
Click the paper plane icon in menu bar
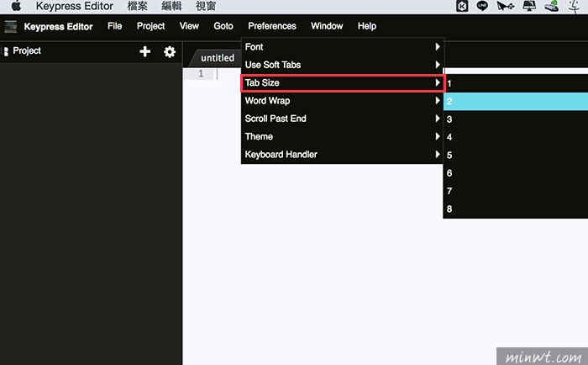(505, 6)
